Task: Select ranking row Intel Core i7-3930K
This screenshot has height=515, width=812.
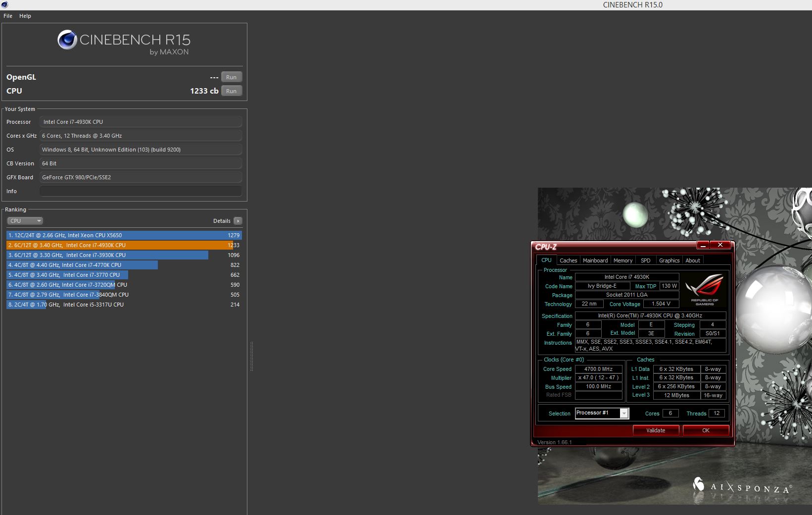Action: [124, 255]
